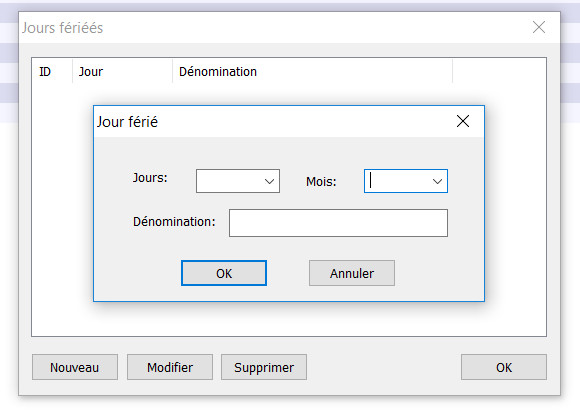Screen dimensions: 580x415
Task: Click the Dénomination column header
Action: pos(313,71)
